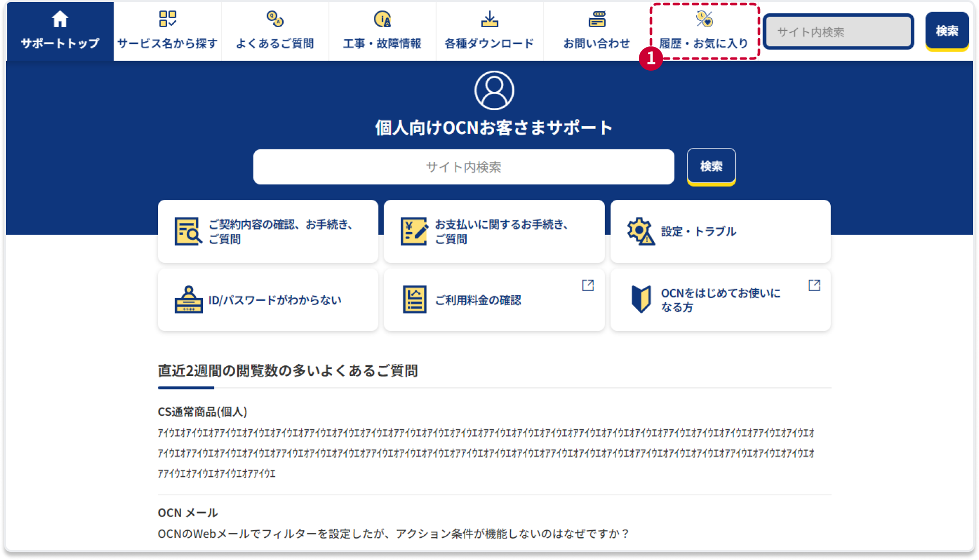
Task: Open the サービス名から探す menu label
Action: click(168, 43)
